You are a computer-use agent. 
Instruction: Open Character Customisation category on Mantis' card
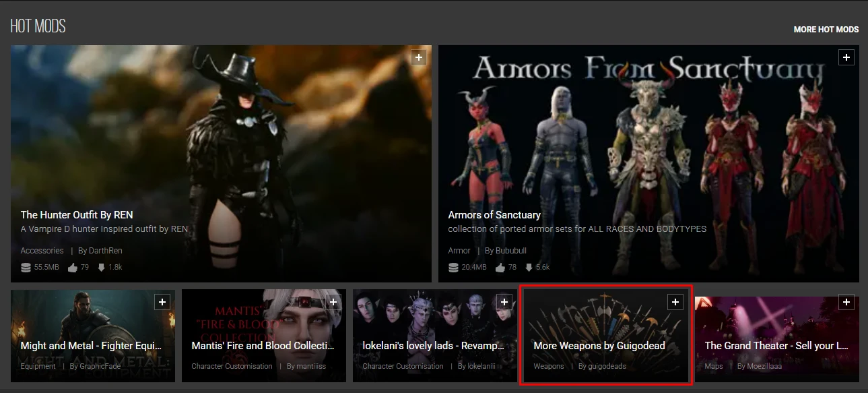click(232, 367)
